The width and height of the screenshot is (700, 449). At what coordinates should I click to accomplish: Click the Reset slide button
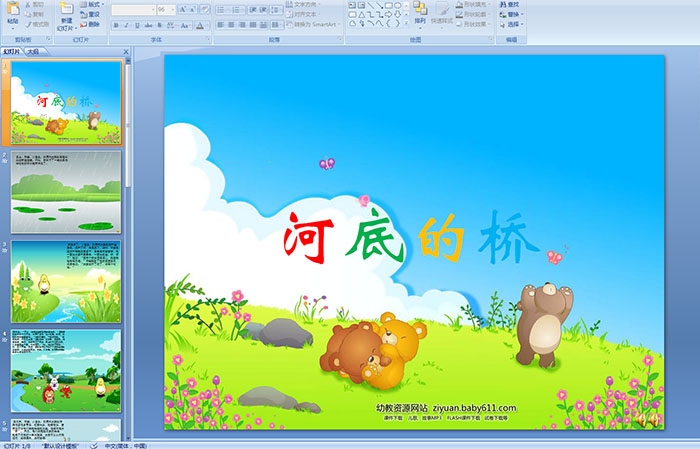91,14
